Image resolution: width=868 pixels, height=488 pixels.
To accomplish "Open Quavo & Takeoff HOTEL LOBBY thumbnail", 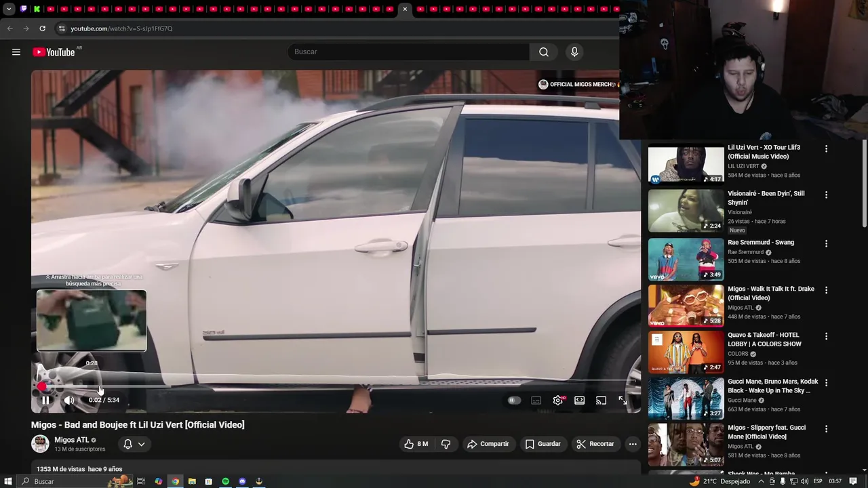I will (686, 352).
